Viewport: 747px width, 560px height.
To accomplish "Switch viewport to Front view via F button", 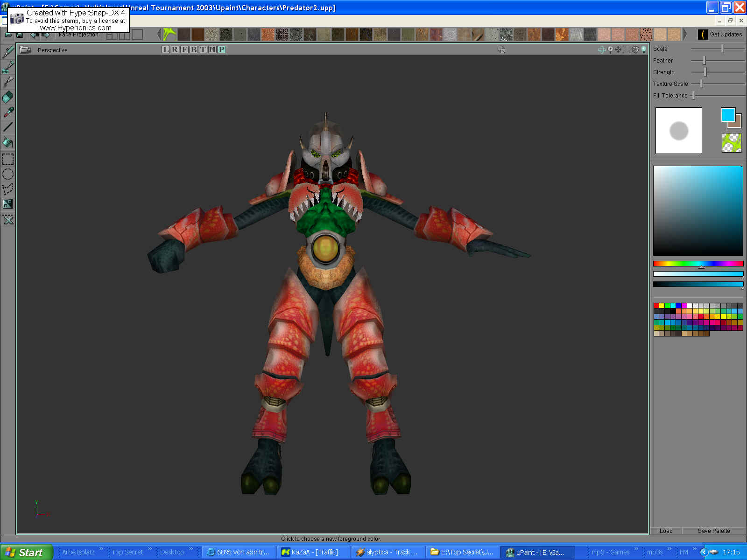I will click(x=184, y=49).
